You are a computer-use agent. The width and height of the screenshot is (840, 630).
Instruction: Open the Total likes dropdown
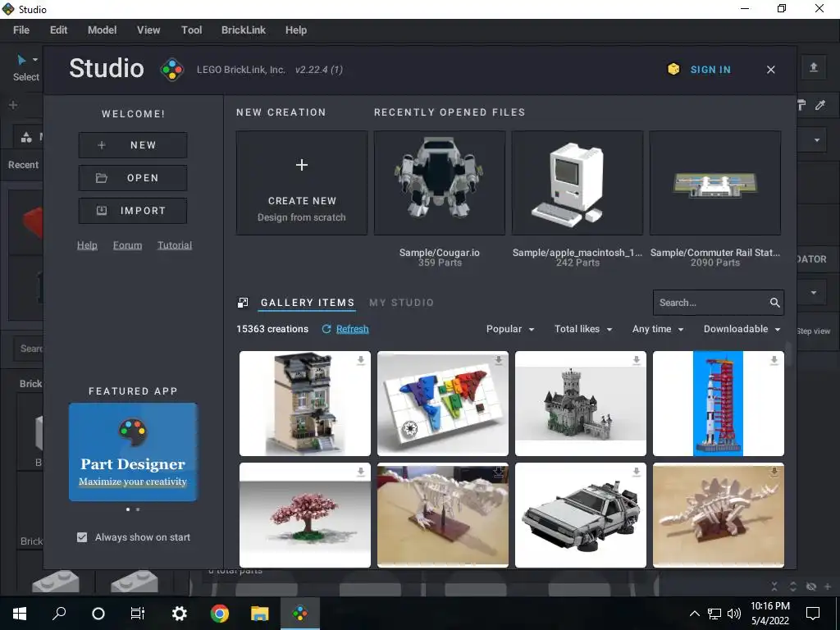[x=583, y=329]
